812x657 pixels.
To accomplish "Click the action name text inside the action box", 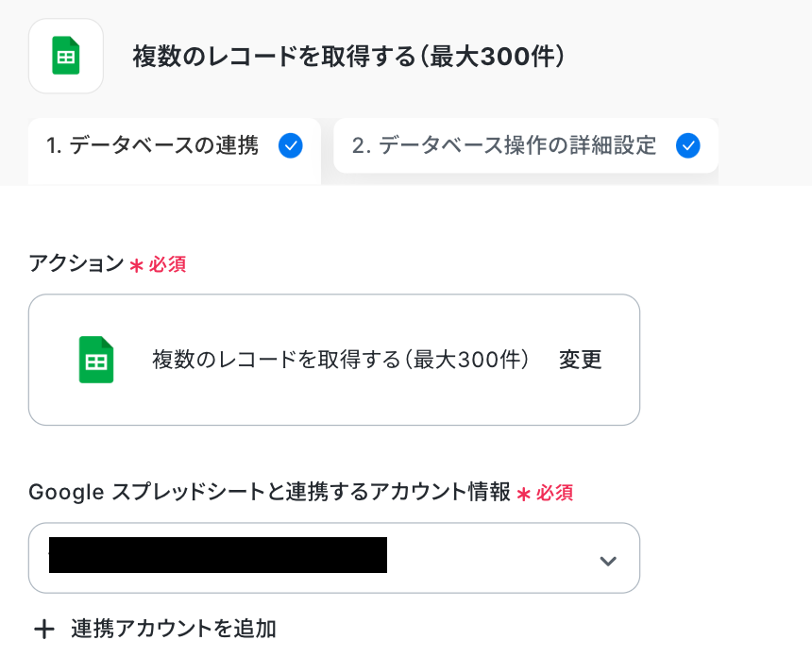I will pyautogui.click(x=340, y=360).
